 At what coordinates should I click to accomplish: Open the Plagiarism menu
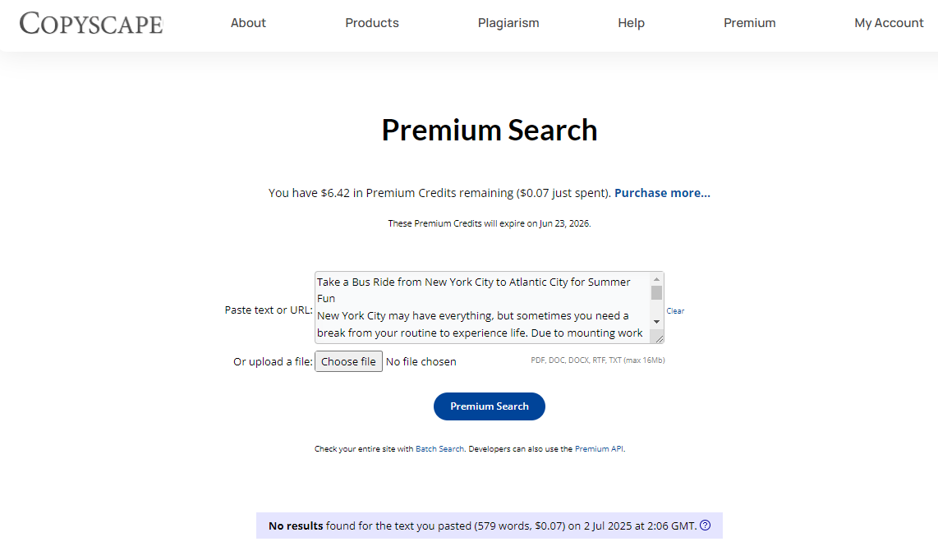[x=508, y=23]
